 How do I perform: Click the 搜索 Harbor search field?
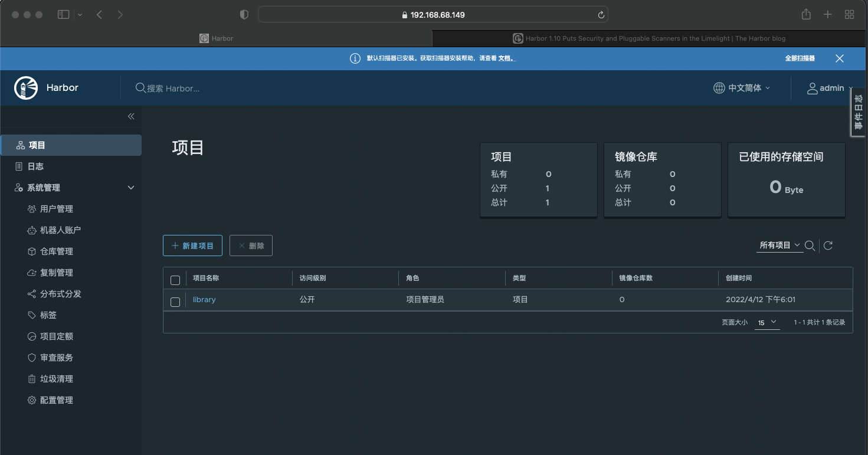(x=173, y=89)
